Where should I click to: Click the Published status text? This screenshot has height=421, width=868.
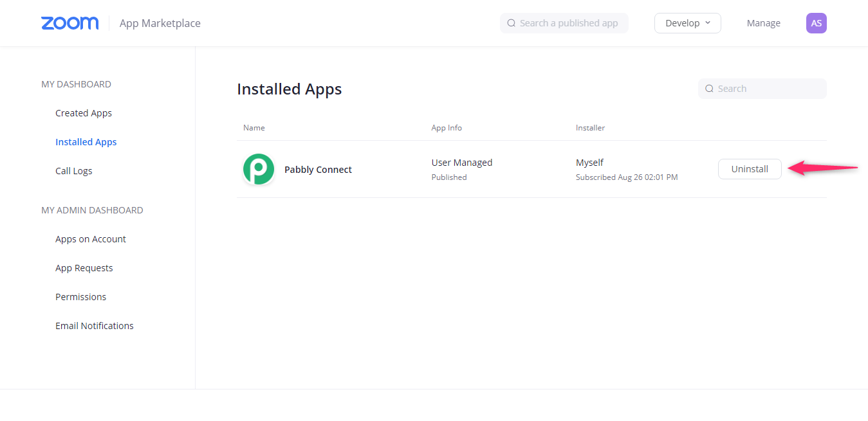tap(449, 177)
